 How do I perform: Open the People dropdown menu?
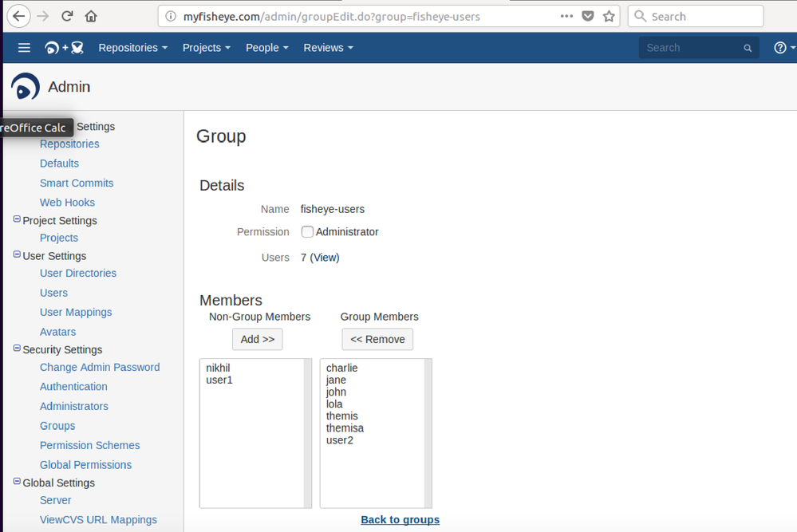click(x=266, y=48)
